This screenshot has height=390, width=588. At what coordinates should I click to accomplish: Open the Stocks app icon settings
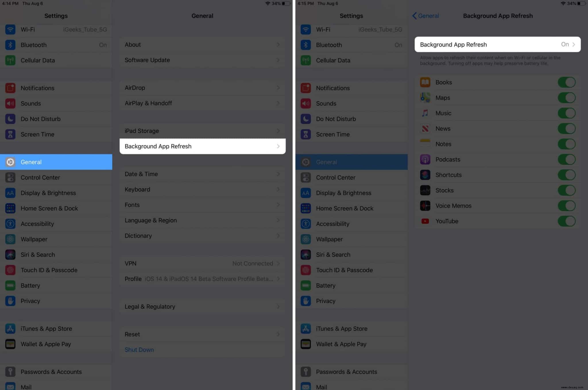tap(425, 190)
